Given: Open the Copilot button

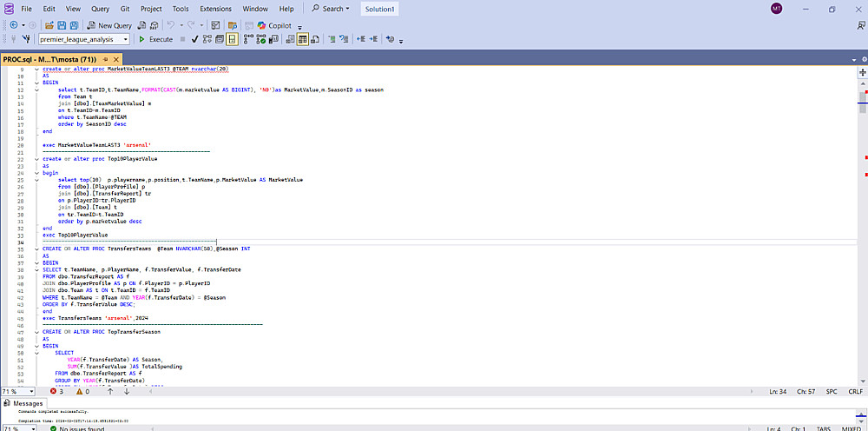Looking at the screenshot, I should pos(276,25).
